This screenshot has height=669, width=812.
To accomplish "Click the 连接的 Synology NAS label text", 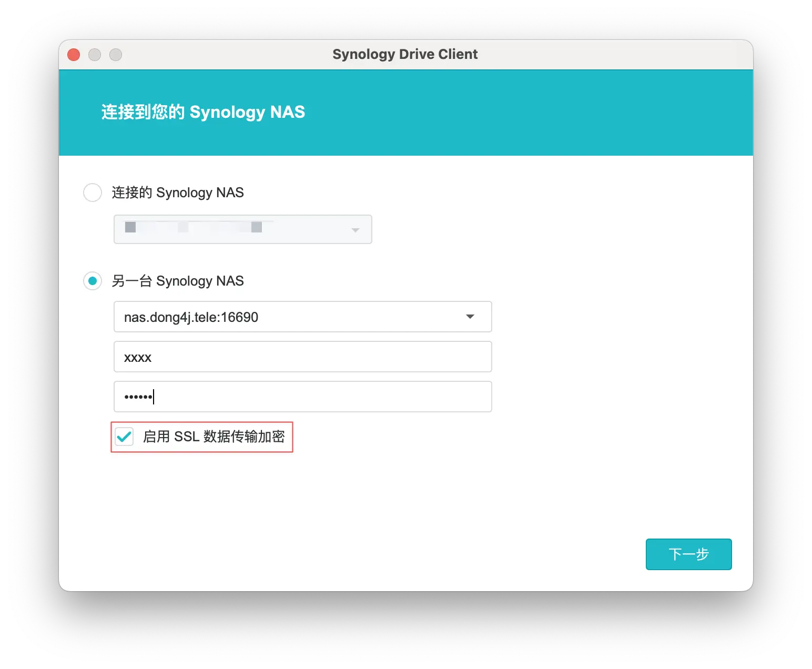I will (178, 192).
